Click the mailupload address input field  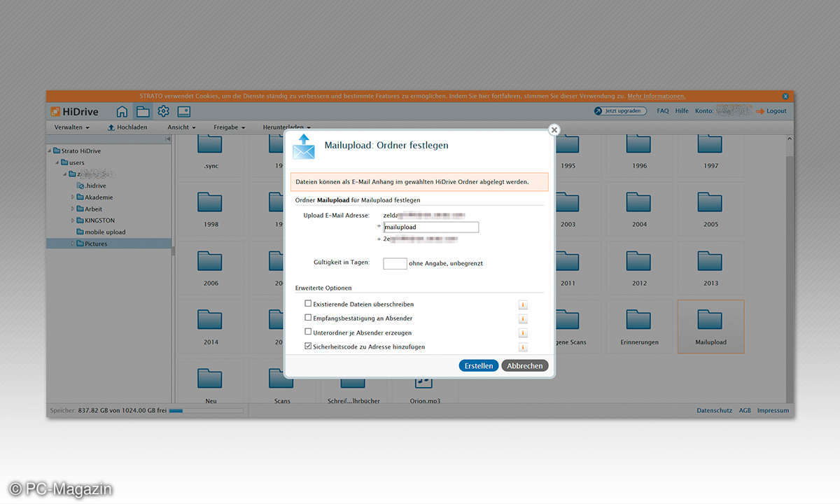pos(431,227)
